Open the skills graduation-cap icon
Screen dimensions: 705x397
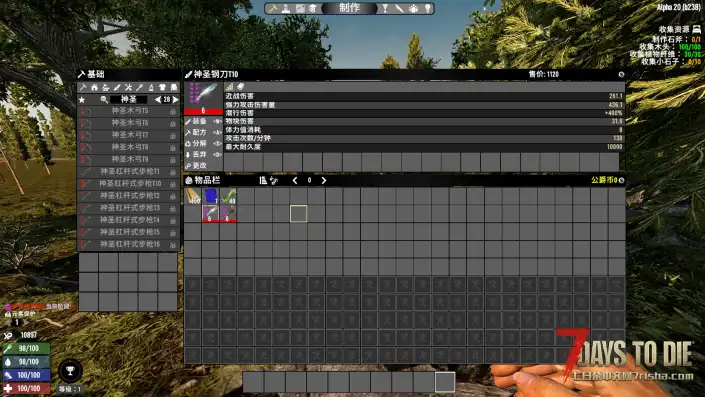[312, 8]
